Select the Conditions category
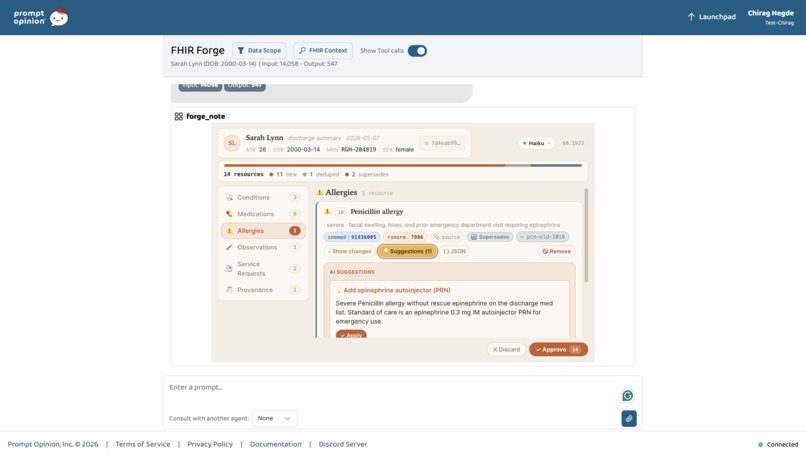The image size is (806, 458). (263, 197)
